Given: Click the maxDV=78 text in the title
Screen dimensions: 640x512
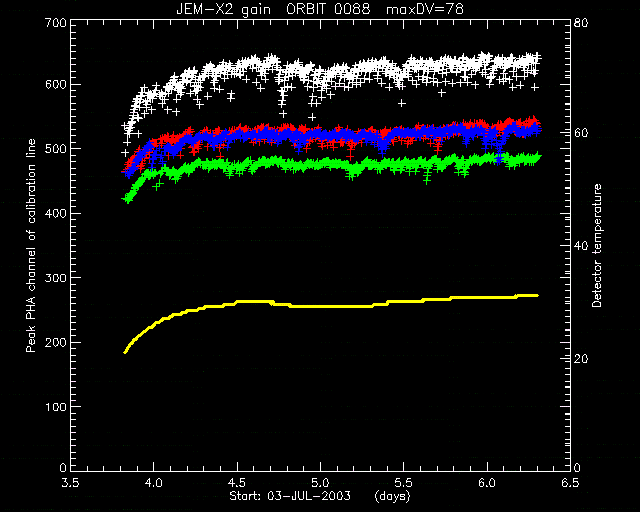Looking at the screenshot, I should click(425, 9).
